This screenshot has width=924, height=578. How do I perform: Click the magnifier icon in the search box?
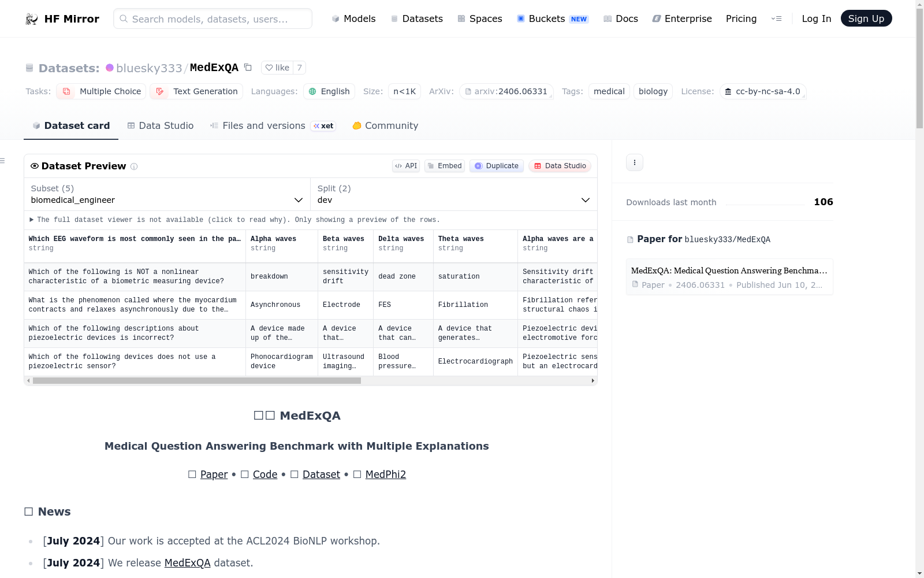124,18
